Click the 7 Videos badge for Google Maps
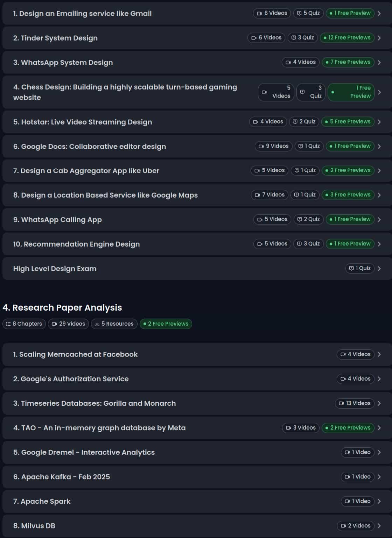This screenshot has width=392, height=538. coord(270,195)
